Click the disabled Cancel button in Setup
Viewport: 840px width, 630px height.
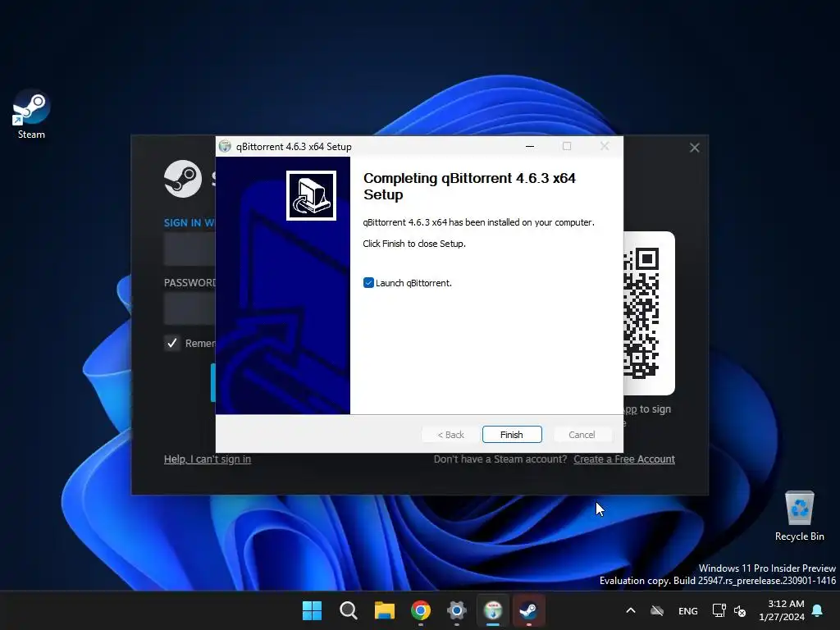tap(582, 435)
